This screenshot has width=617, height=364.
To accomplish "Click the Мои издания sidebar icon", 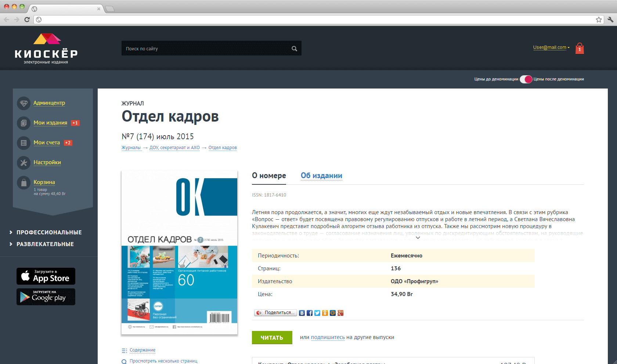I will pos(24,123).
